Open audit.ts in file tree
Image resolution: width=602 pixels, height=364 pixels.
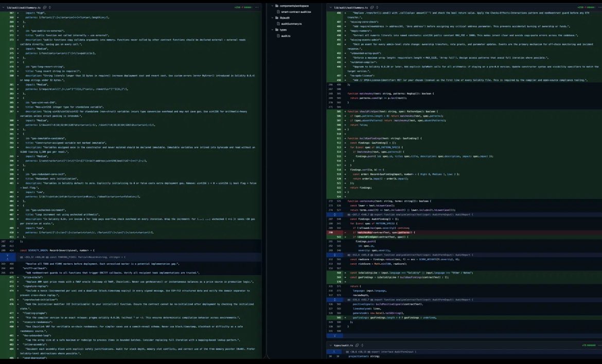click(286, 35)
